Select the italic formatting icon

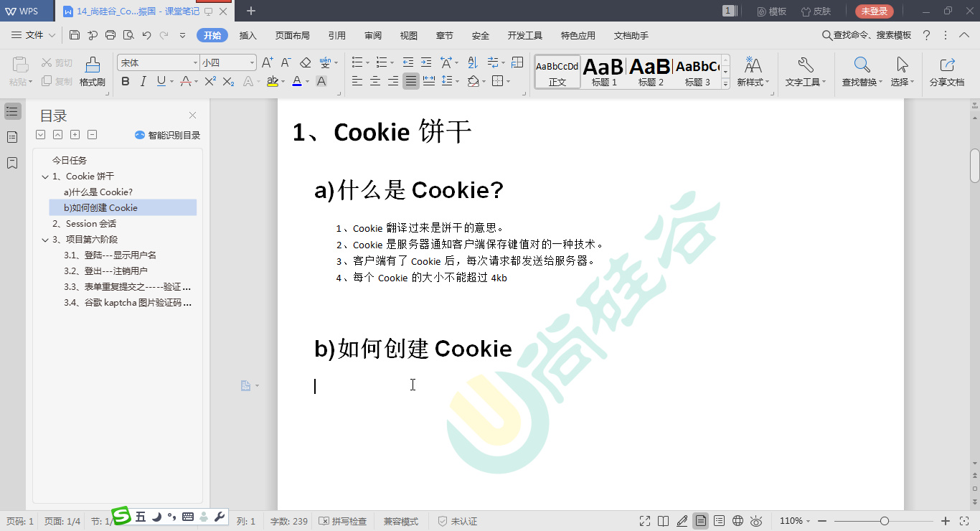click(x=141, y=81)
